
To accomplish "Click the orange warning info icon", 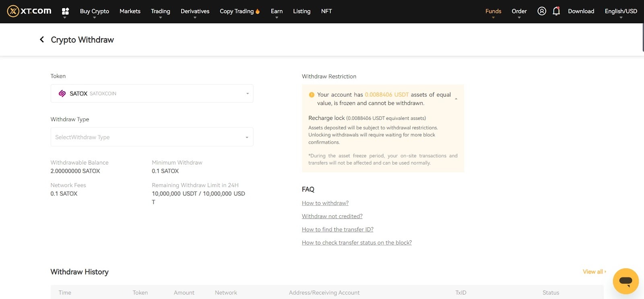I will pos(311,95).
